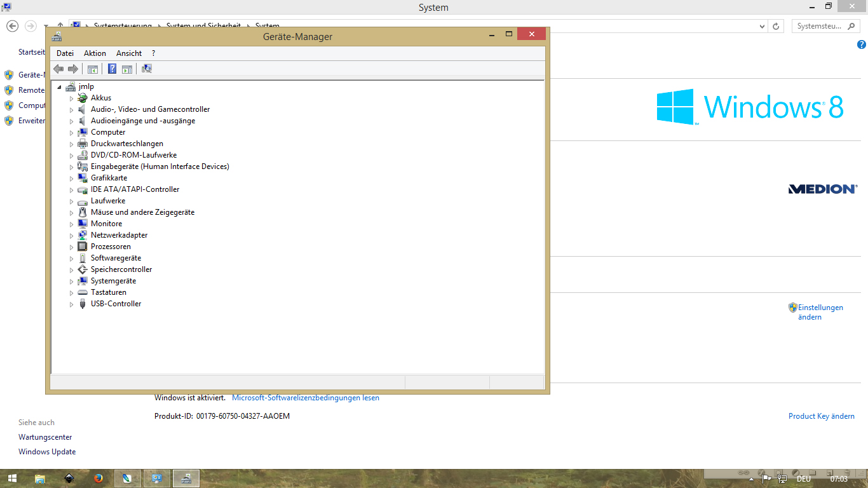The image size is (868, 488).
Task: Click Windows ist aktiviert text
Action: (x=190, y=398)
